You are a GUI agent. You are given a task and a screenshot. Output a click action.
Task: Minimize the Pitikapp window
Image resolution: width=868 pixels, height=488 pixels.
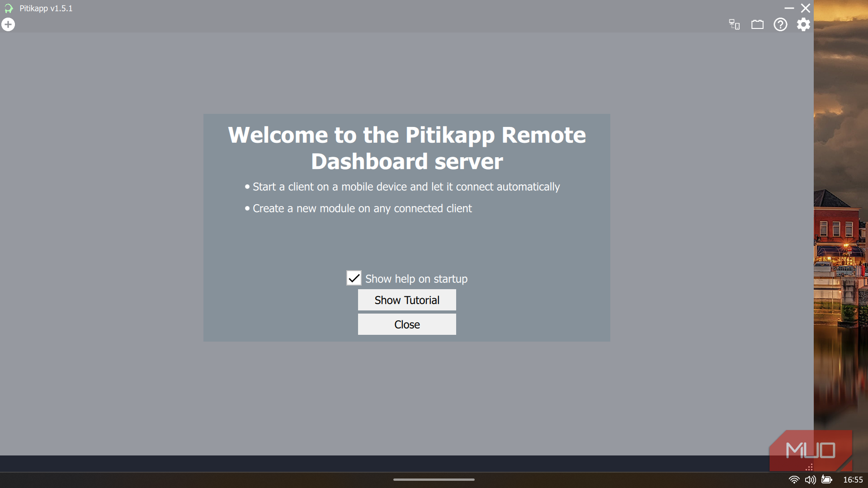(x=789, y=8)
